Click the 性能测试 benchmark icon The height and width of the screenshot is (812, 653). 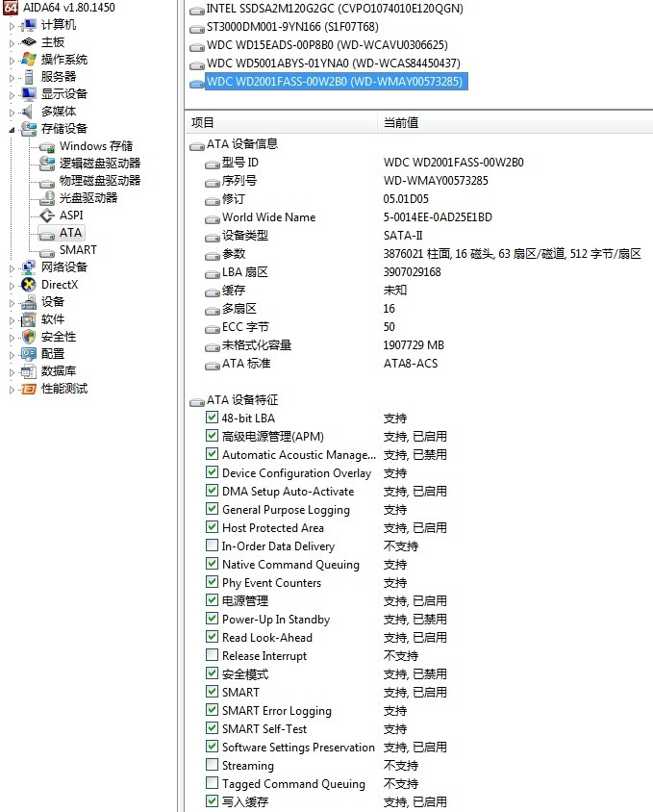click(29, 389)
